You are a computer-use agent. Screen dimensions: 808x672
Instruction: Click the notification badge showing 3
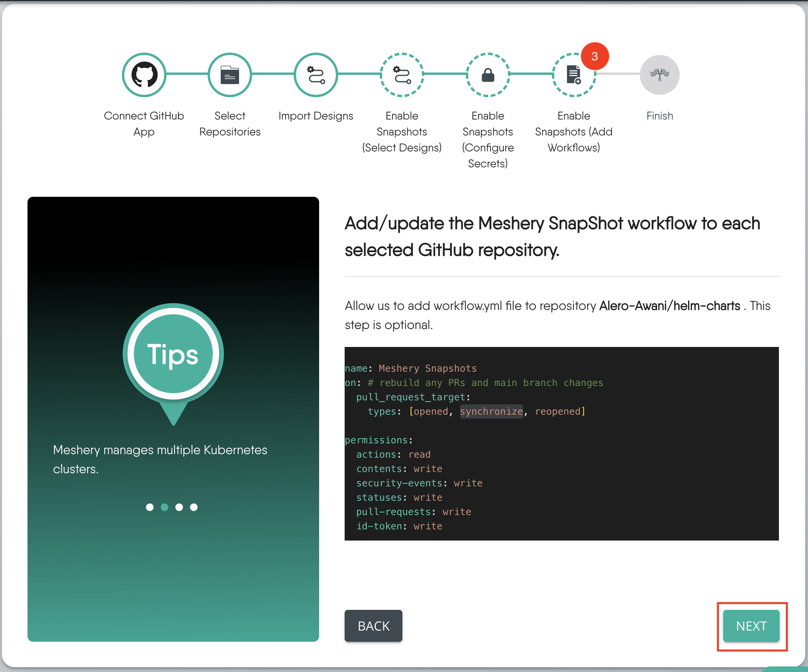(594, 56)
